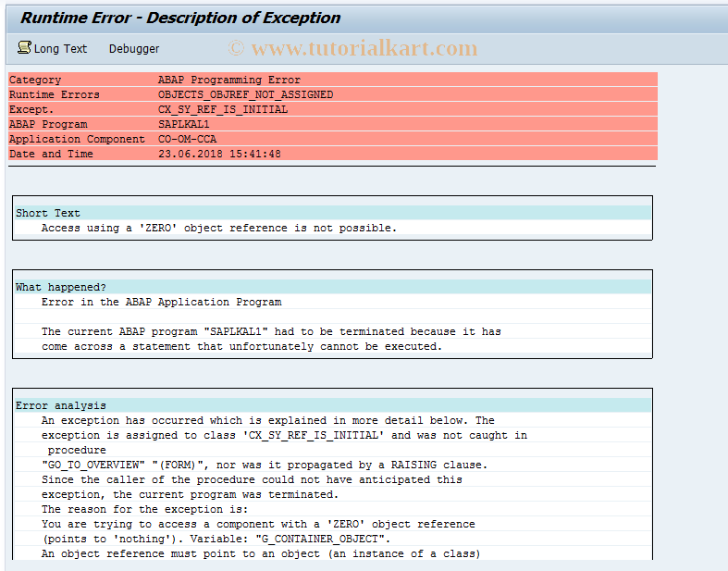
Task: Click the 'Date and Time' row label
Action: click(51, 155)
